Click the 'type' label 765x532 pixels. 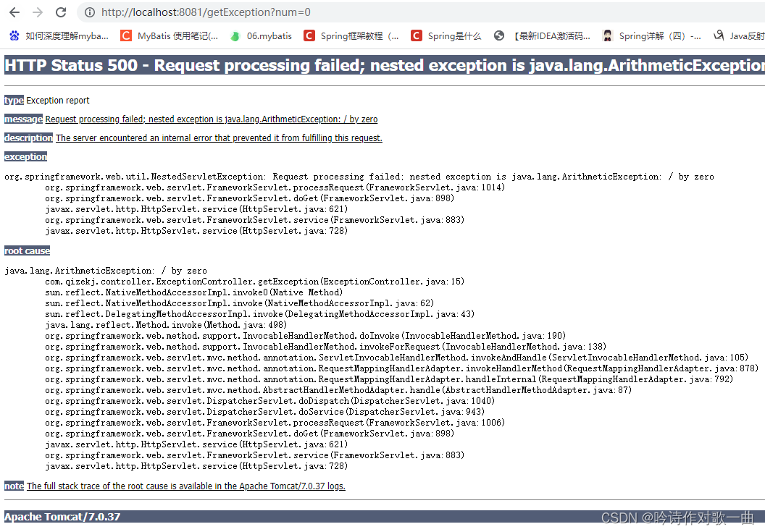(14, 101)
